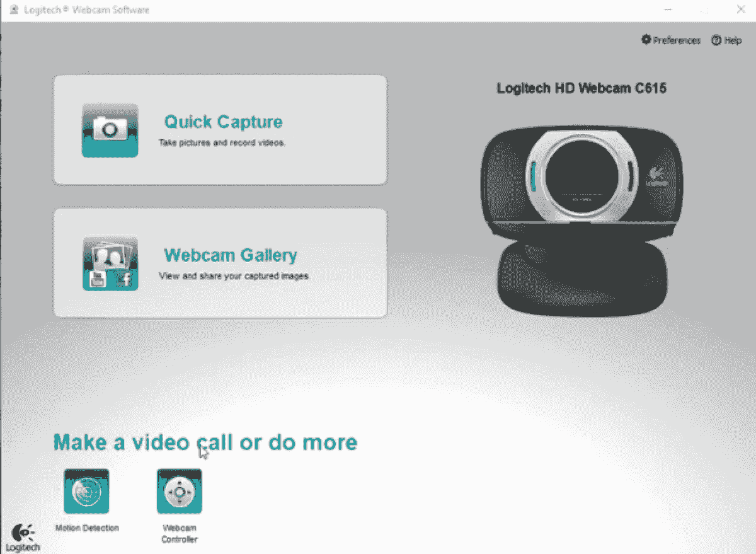Click the Webcam Controller label

180,534
